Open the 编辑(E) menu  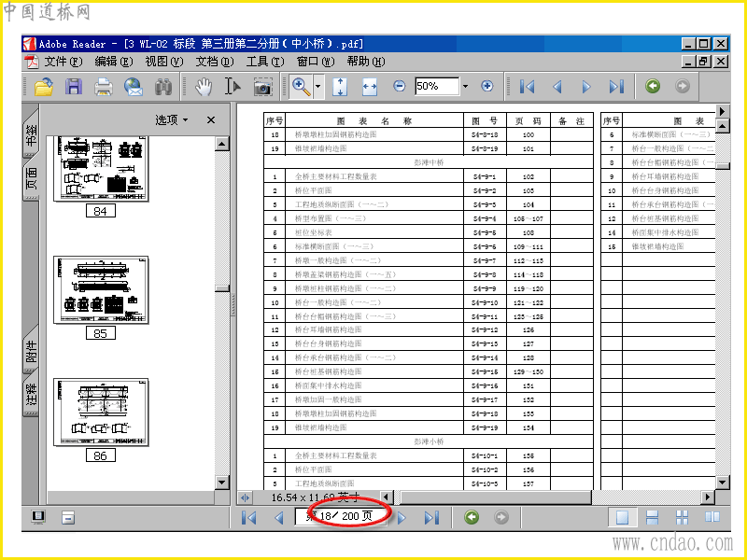click(x=113, y=62)
